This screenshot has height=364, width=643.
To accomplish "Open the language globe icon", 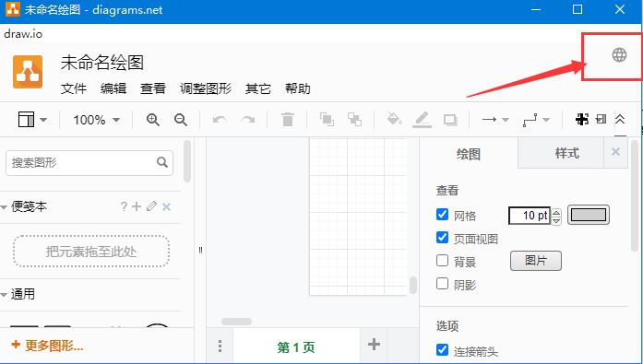I will 619,54.
